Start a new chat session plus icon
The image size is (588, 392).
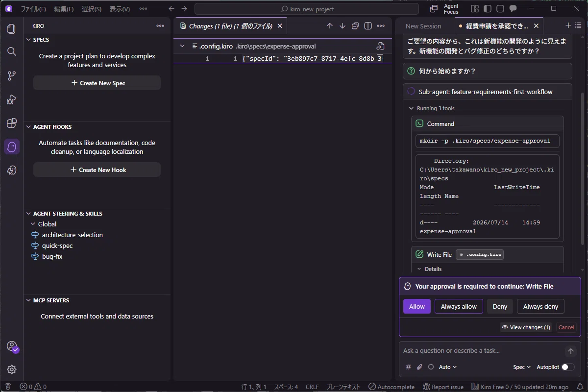click(x=568, y=25)
